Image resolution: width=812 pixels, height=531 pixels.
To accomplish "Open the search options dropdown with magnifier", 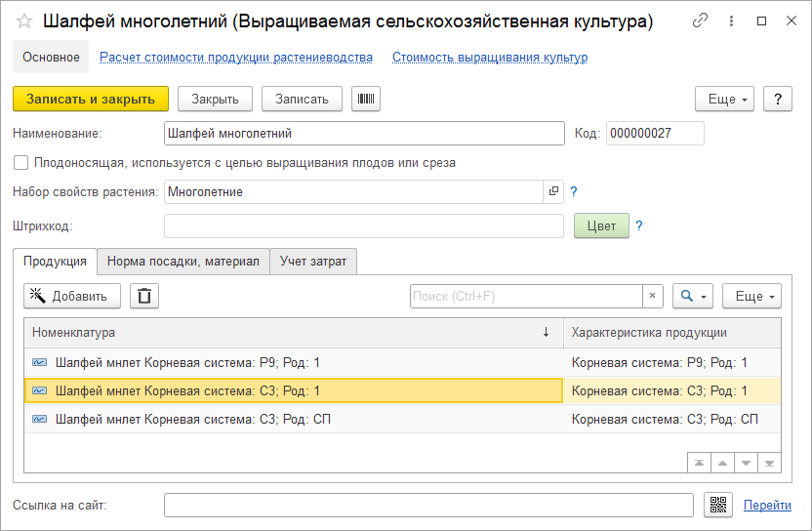I will click(x=692, y=296).
